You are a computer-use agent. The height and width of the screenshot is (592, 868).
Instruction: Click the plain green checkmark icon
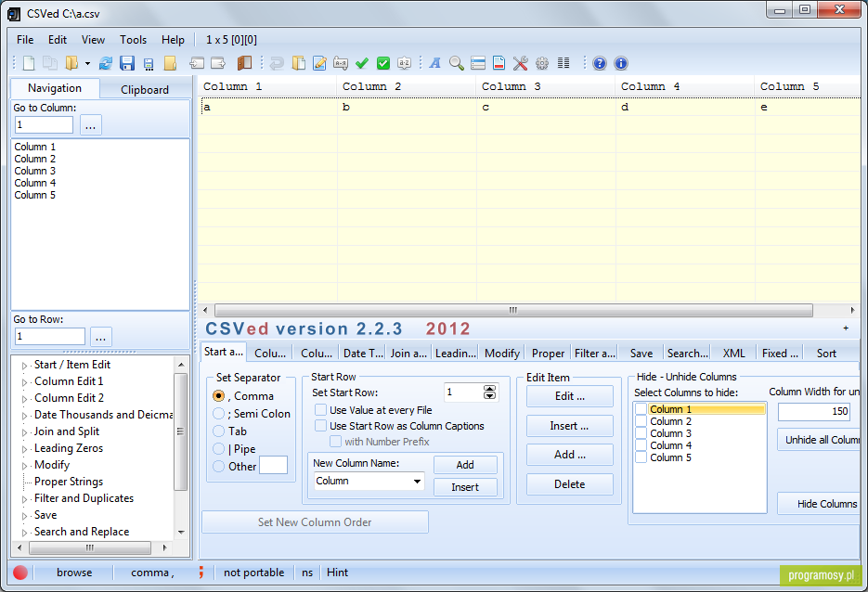click(362, 64)
